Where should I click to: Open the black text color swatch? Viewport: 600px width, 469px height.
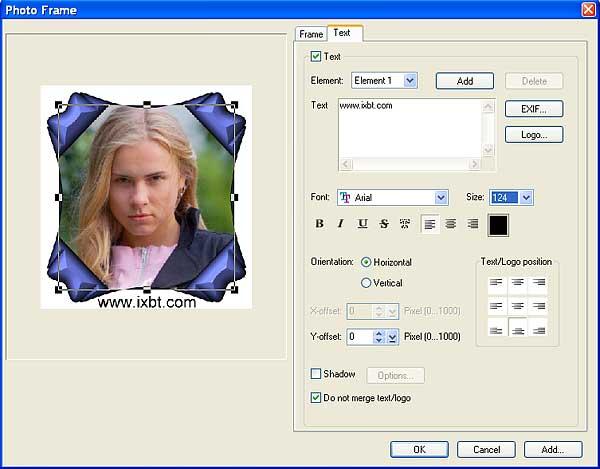pos(498,225)
